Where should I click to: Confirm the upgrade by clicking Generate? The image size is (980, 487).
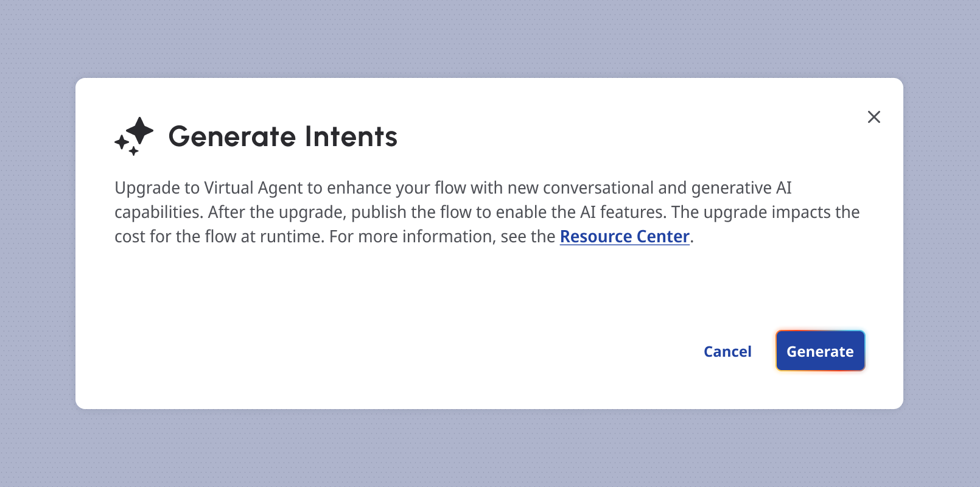pos(820,351)
